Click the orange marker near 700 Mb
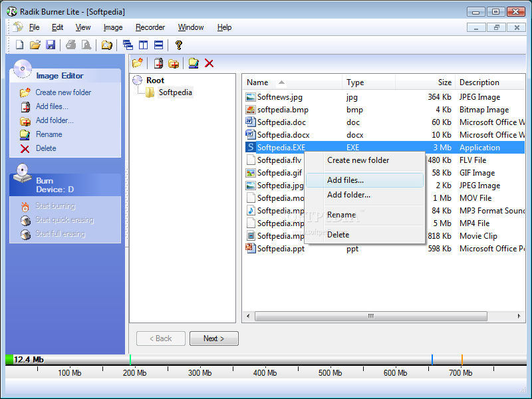 pos(462,360)
